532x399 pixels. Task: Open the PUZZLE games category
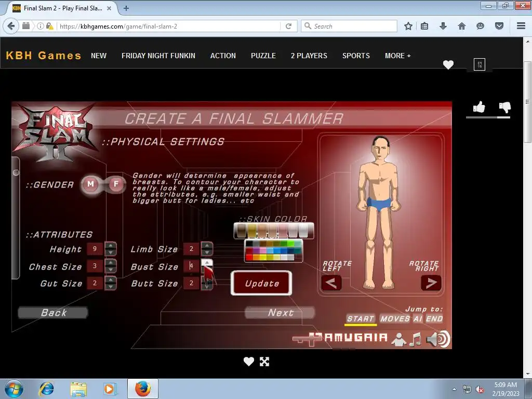(x=263, y=56)
